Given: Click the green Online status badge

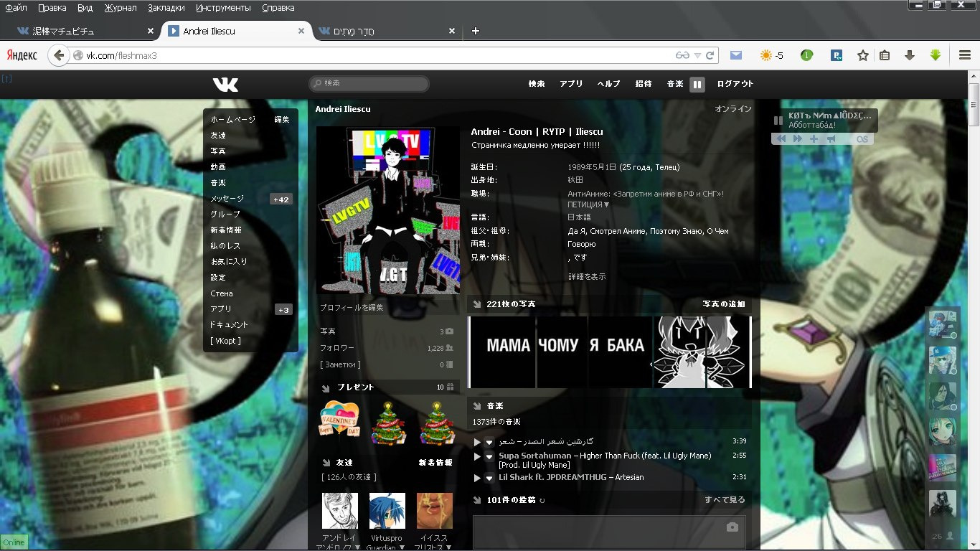Looking at the screenshot, I should coord(14,542).
